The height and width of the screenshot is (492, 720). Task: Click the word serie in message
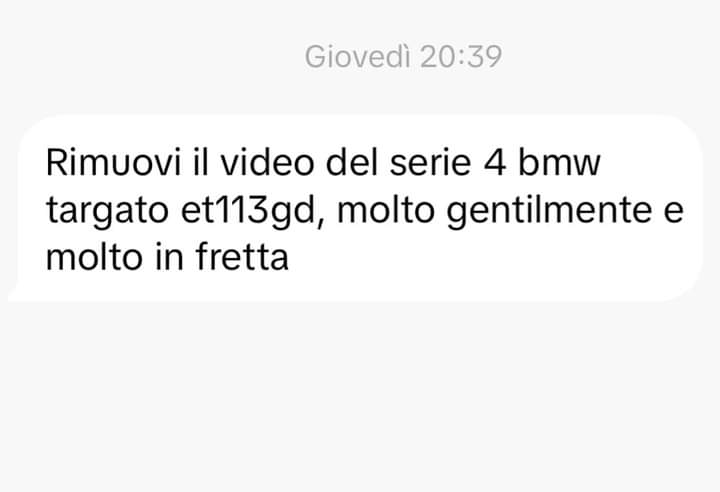point(430,163)
